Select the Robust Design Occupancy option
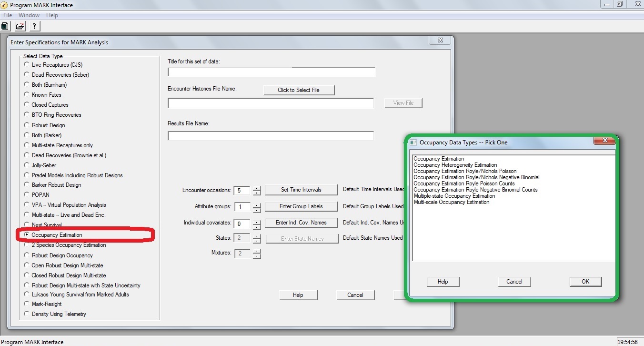The image size is (644, 346). coord(59,255)
